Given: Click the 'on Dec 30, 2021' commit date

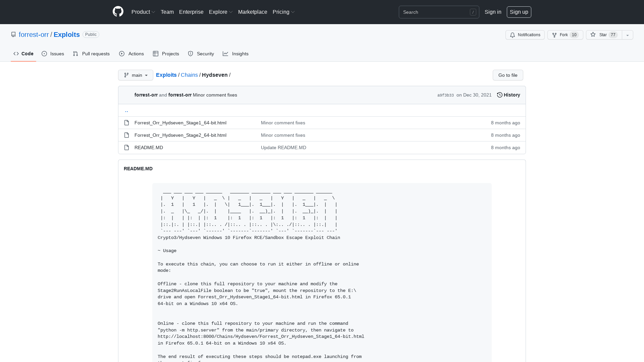Looking at the screenshot, I should [474, 95].
